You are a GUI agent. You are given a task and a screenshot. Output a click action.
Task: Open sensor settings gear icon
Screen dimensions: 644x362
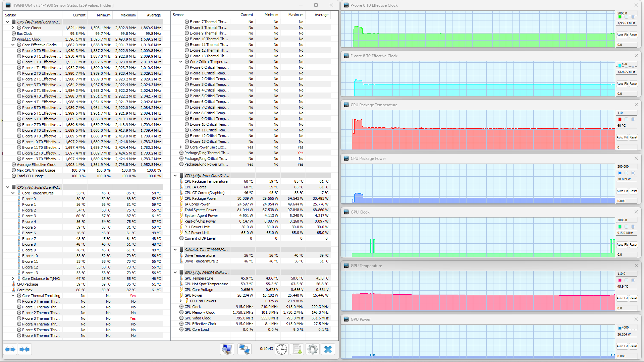coord(312,349)
